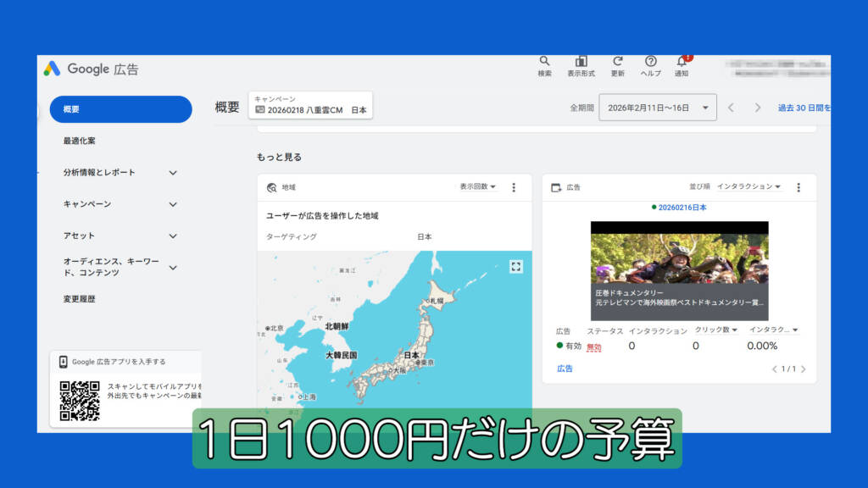Open the help question mark icon

[x=651, y=62]
